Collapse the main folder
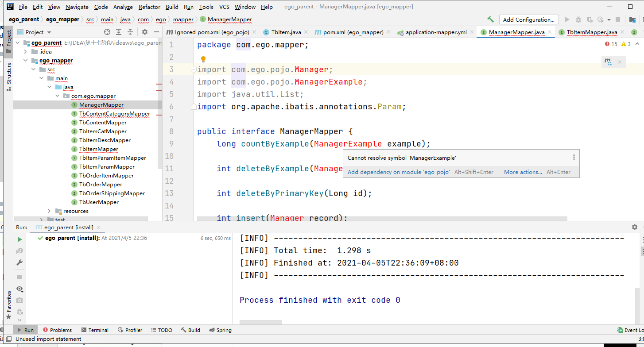 point(42,78)
